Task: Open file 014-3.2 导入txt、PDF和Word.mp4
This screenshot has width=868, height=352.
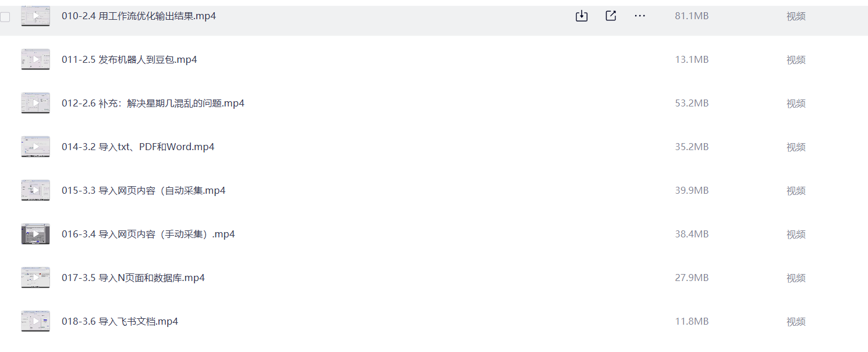Action: (x=138, y=147)
